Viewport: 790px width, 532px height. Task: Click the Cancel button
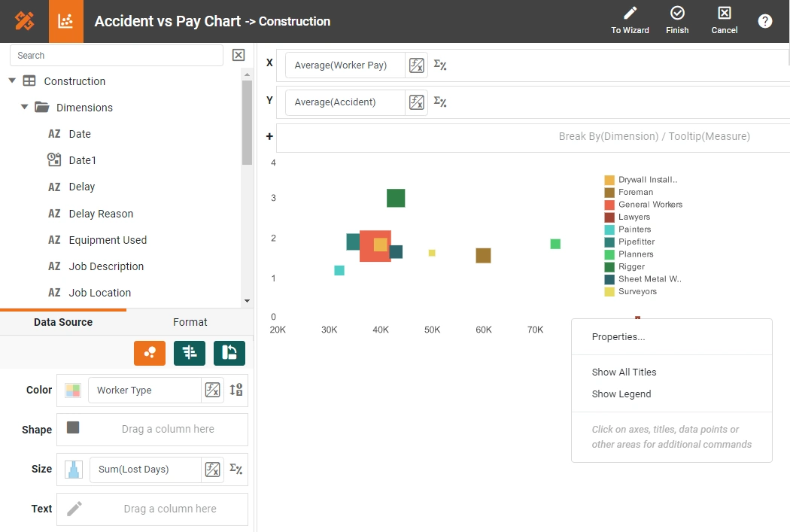(724, 20)
